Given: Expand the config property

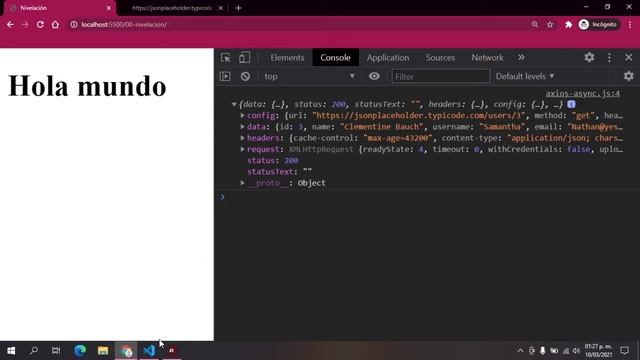Looking at the screenshot, I should [242, 116].
